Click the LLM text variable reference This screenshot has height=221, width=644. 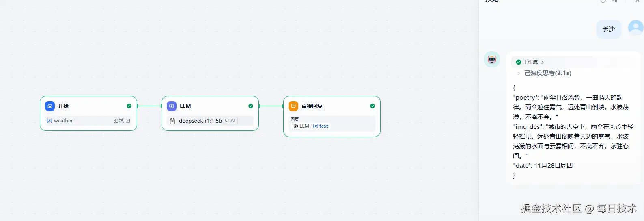coord(321,126)
